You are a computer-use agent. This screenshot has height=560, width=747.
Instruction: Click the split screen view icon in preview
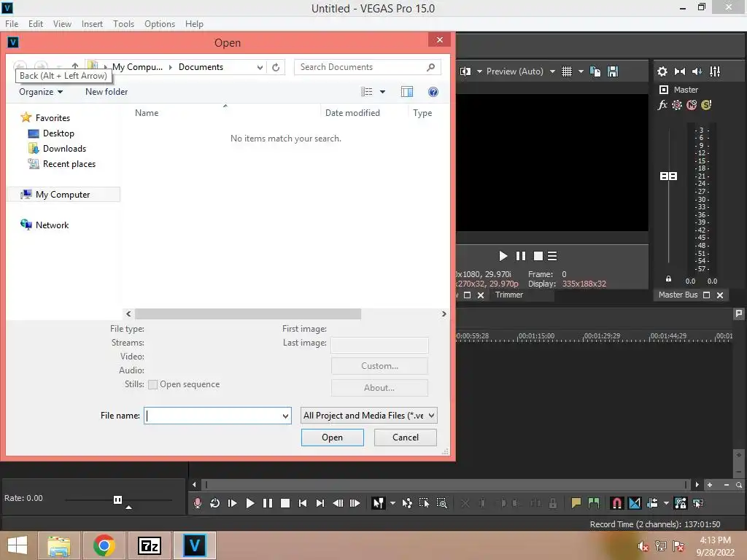(x=465, y=71)
